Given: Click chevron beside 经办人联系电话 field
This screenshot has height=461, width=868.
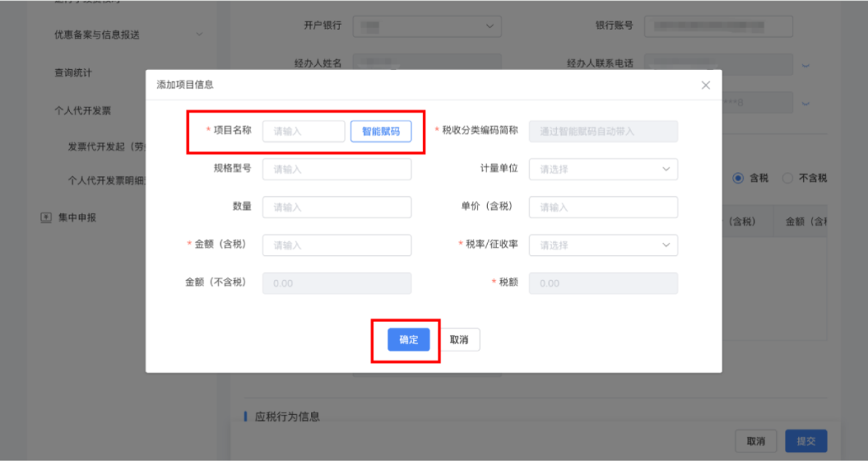Looking at the screenshot, I should pyautogui.click(x=805, y=65).
